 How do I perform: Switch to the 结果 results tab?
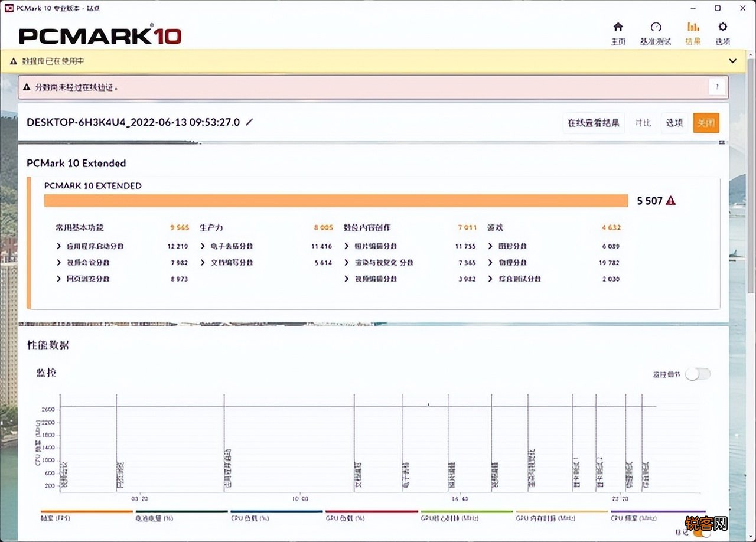pos(693,34)
